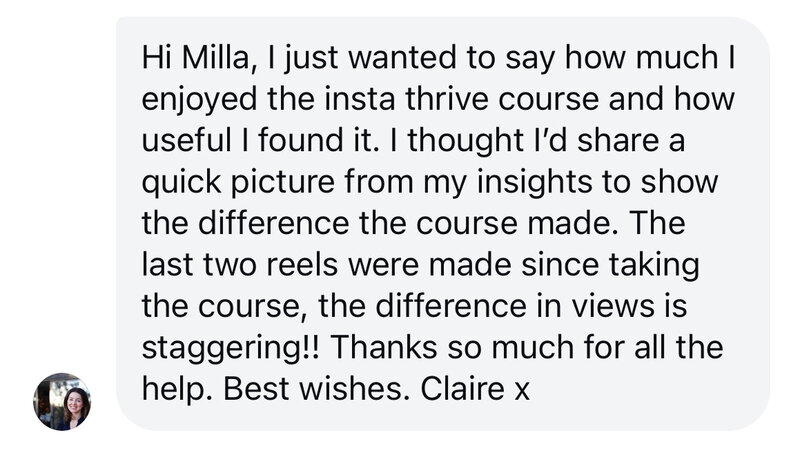Screen dimensions: 800x455
Task: Click the signature 'Claire x' text
Action: (x=475, y=389)
